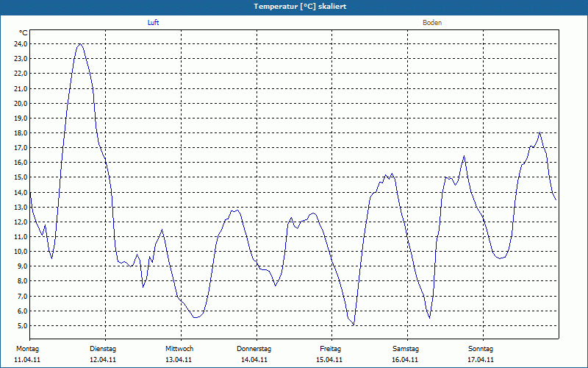Select the 11,0 axis value
Viewport: 588px width, 368px height.
(x=21, y=236)
